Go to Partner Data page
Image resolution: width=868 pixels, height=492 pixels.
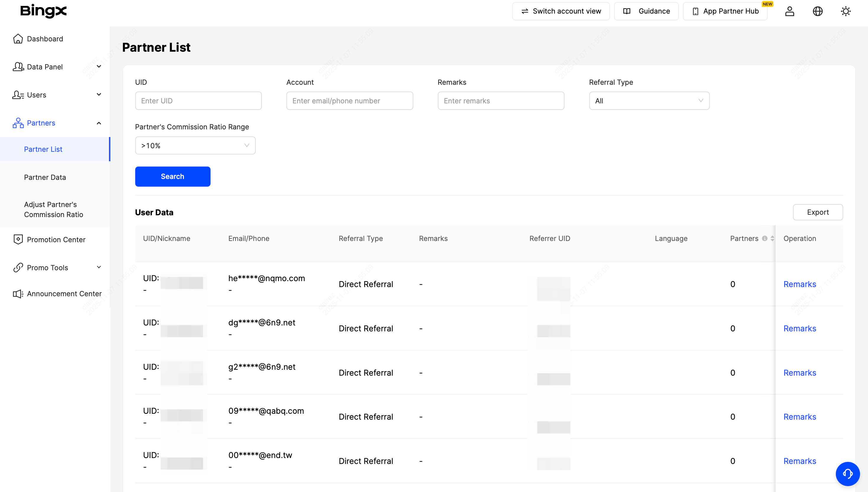[45, 177]
